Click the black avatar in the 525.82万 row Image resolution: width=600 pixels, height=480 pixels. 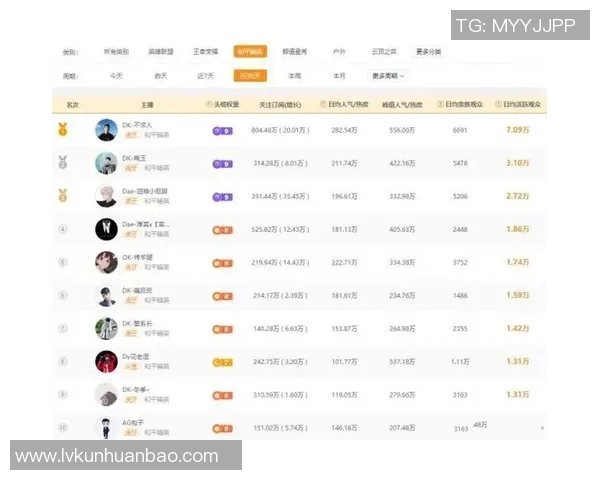point(106,229)
